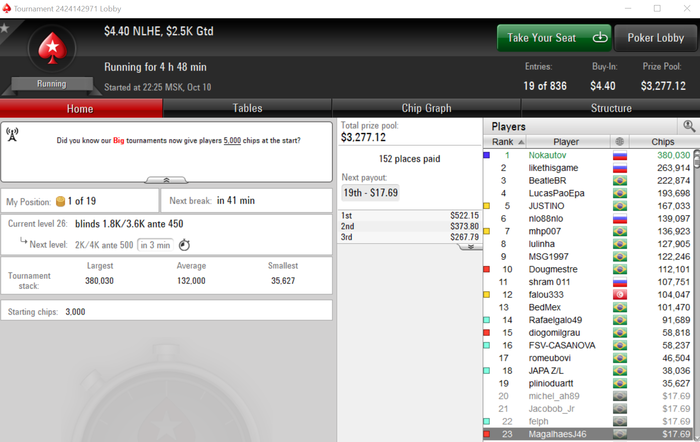Click the gold chips icon beside My Position
700x442 pixels.
[x=60, y=201]
